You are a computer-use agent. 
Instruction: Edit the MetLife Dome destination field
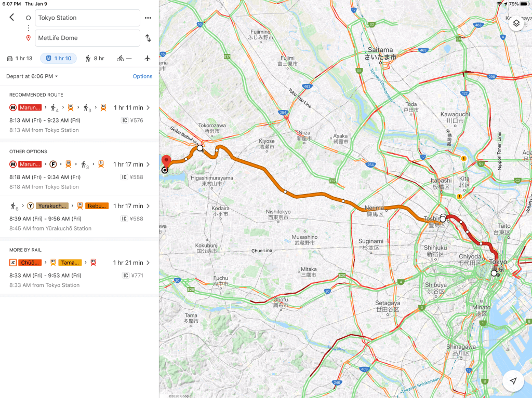pyautogui.click(x=87, y=38)
